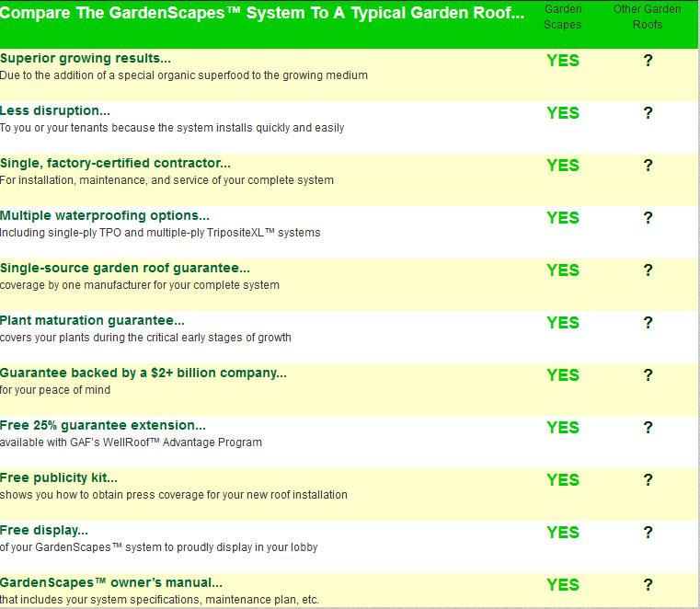Click YES in the factory-certified contractor row
This screenshot has height=609, width=700.
563,166
